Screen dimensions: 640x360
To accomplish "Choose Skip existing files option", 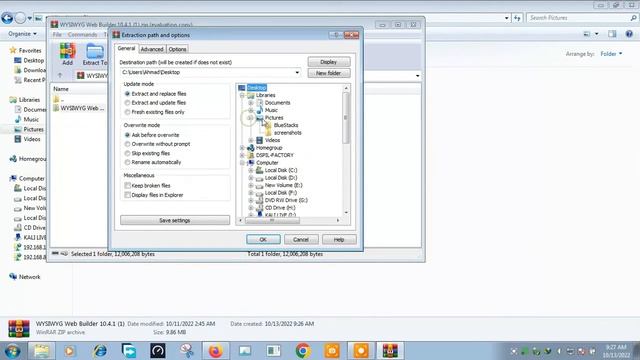I will [x=127, y=153].
